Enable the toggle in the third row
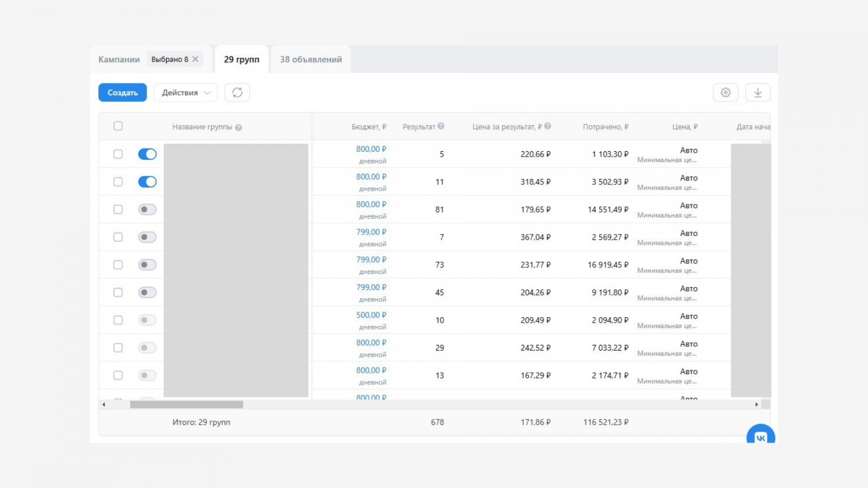Screen dimensions: 868x488 pyautogui.click(x=147, y=209)
